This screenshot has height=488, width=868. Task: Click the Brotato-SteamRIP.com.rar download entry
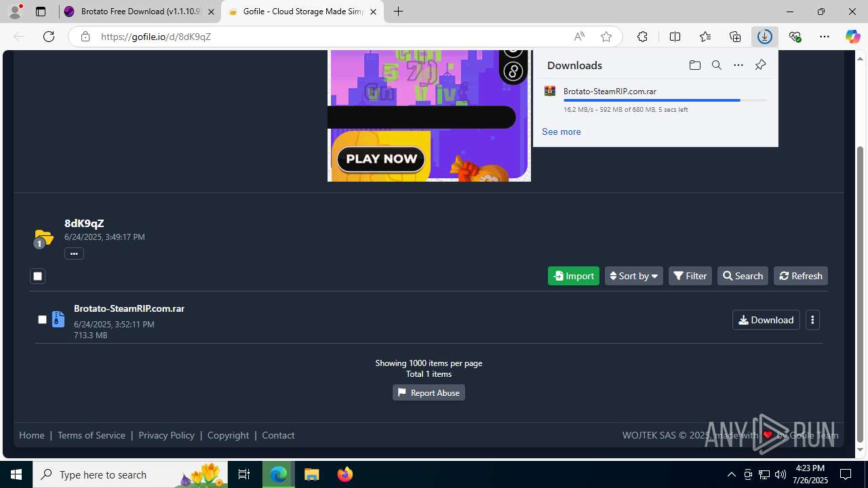(x=656, y=100)
